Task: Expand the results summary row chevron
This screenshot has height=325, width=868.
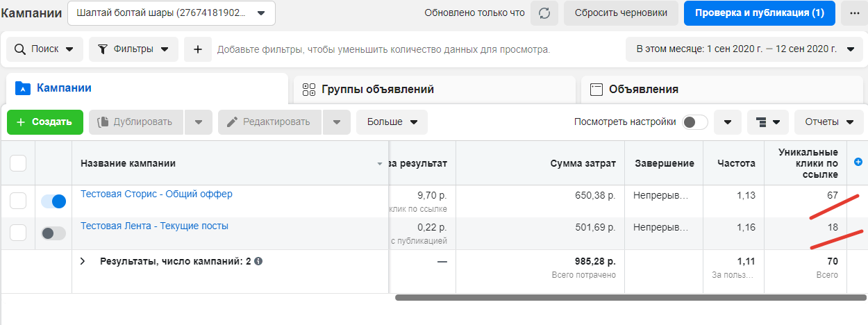Action: click(83, 262)
